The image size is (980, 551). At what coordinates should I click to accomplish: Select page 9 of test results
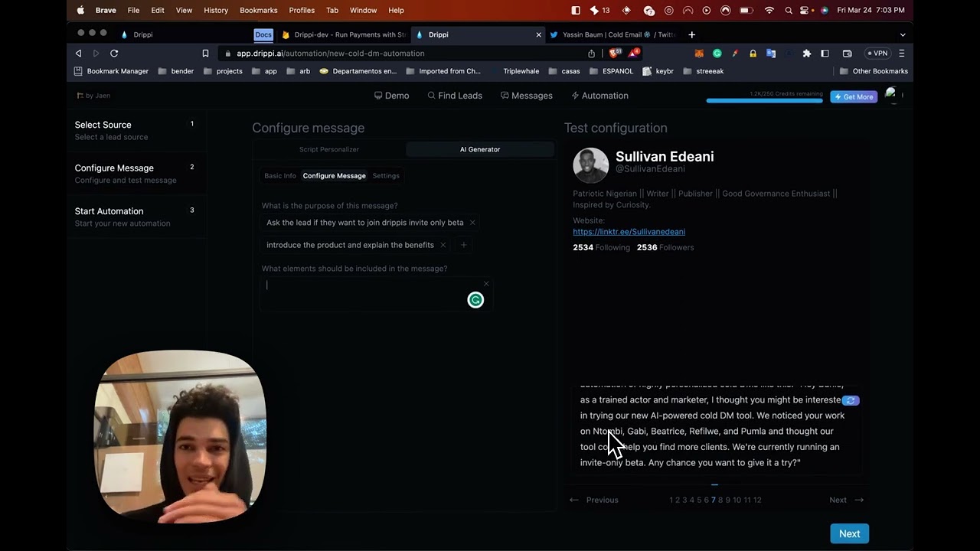pyautogui.click(x=727, y=500)
